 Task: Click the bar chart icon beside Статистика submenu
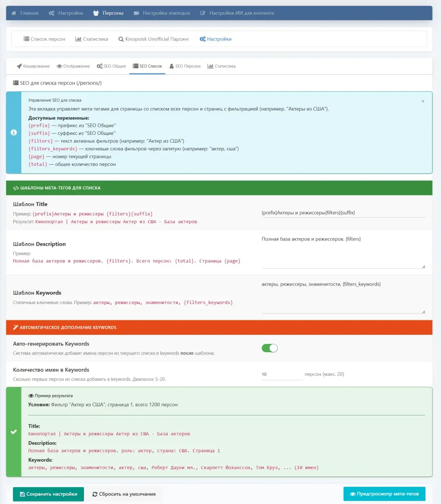click(x=78, y=39)
